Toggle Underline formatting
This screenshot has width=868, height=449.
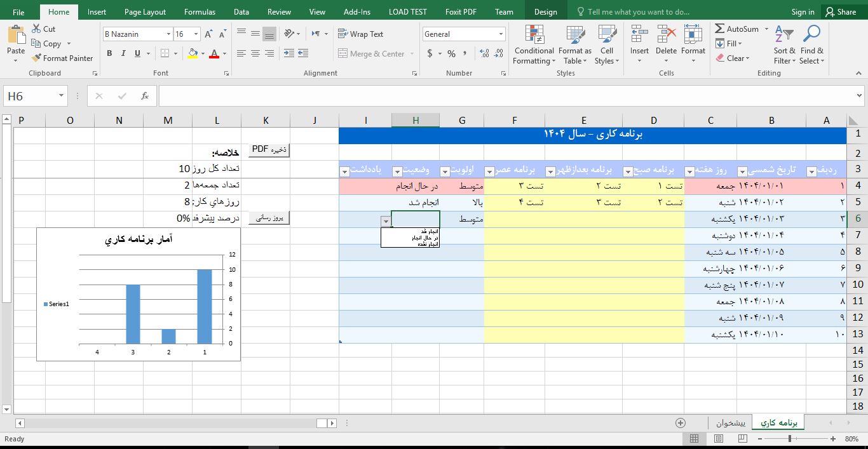pyautogui.click(x=137, y=53)
